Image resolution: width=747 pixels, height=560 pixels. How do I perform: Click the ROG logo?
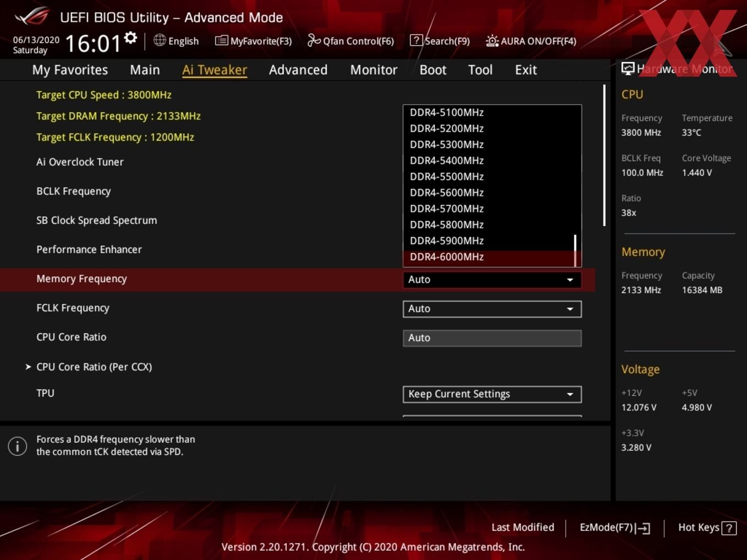coord(32,16)
